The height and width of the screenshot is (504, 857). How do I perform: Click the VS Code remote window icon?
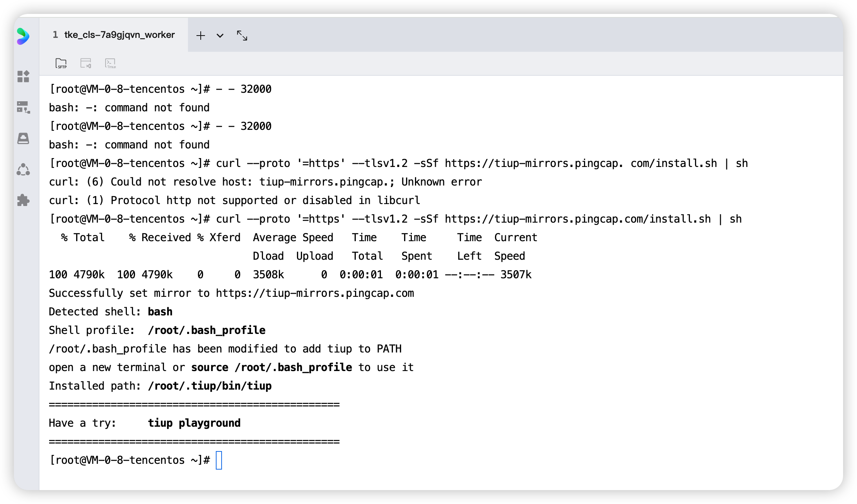85,63
